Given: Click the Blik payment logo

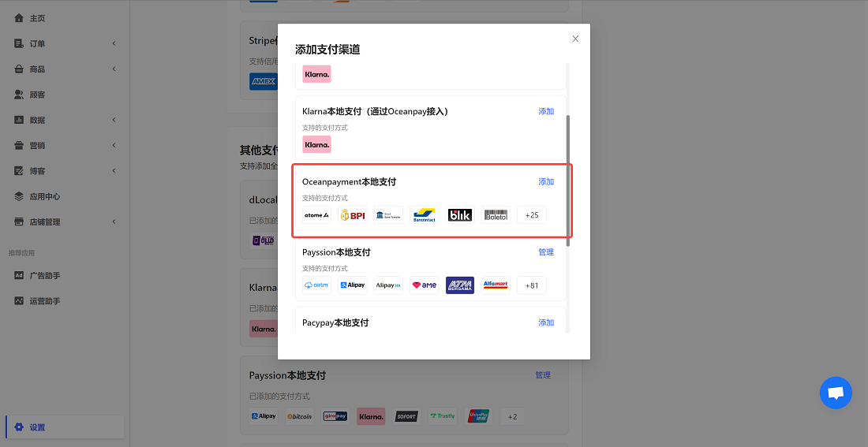Looking at the screenshot, I should click(460, 215).
